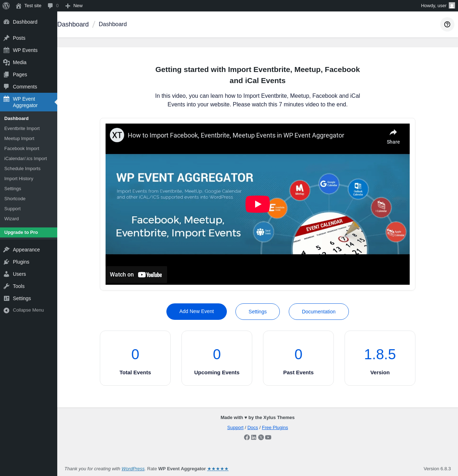Image resolution: width=458 pixels, height=476 pixels.
Task: Open the Shortcode submenu item
Action: pos(29,199)
